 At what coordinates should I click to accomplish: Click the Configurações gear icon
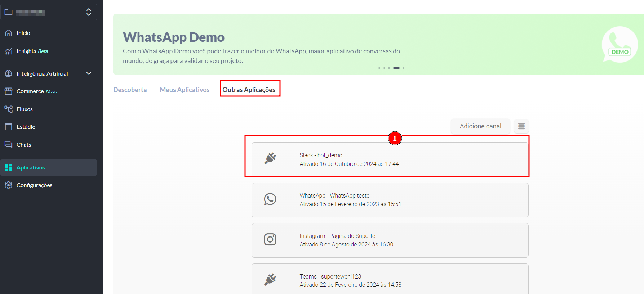[9, 185]
